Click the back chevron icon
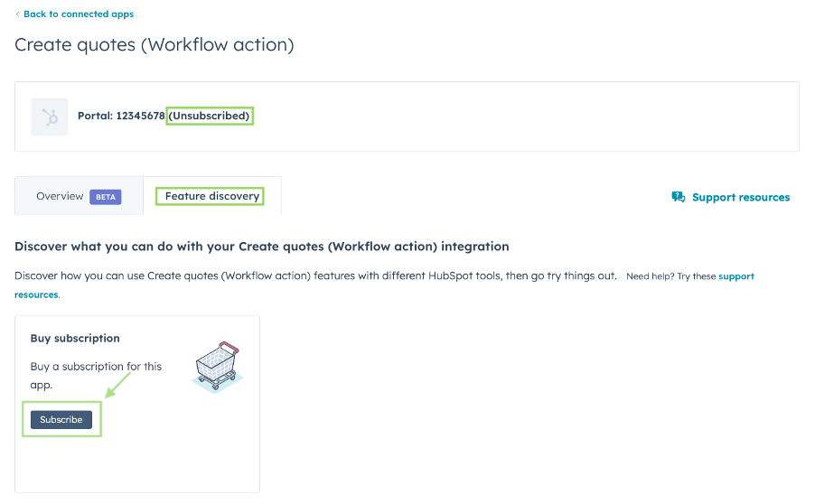The width and height of the screenshot is (815, 504). tap(17, 14)
